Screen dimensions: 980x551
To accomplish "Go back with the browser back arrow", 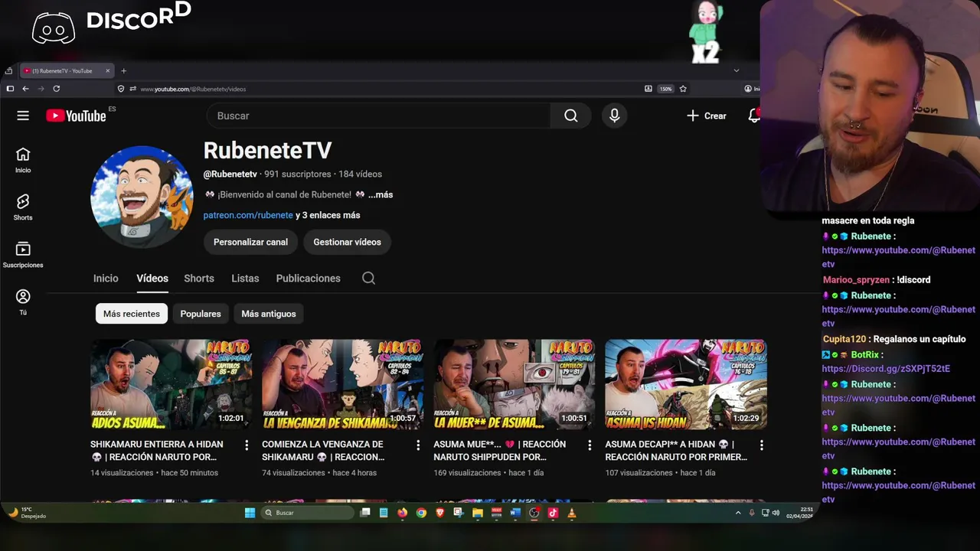I will click(25, 89).
